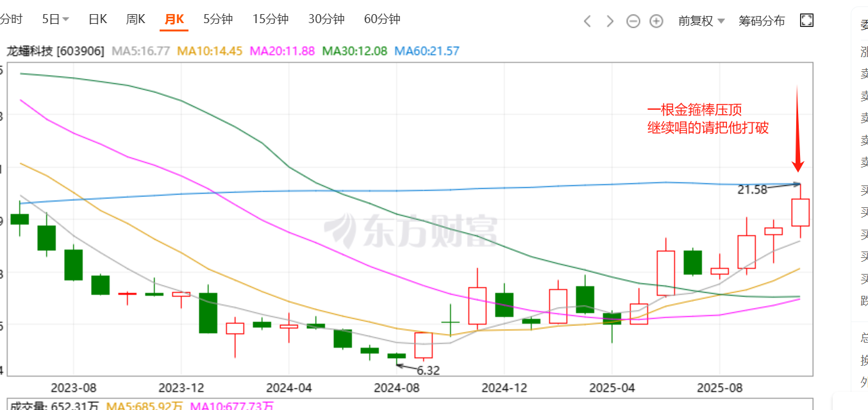Click the MA10:14.45 indicator label
Screen dimensions: 868x410
(210, 51)
